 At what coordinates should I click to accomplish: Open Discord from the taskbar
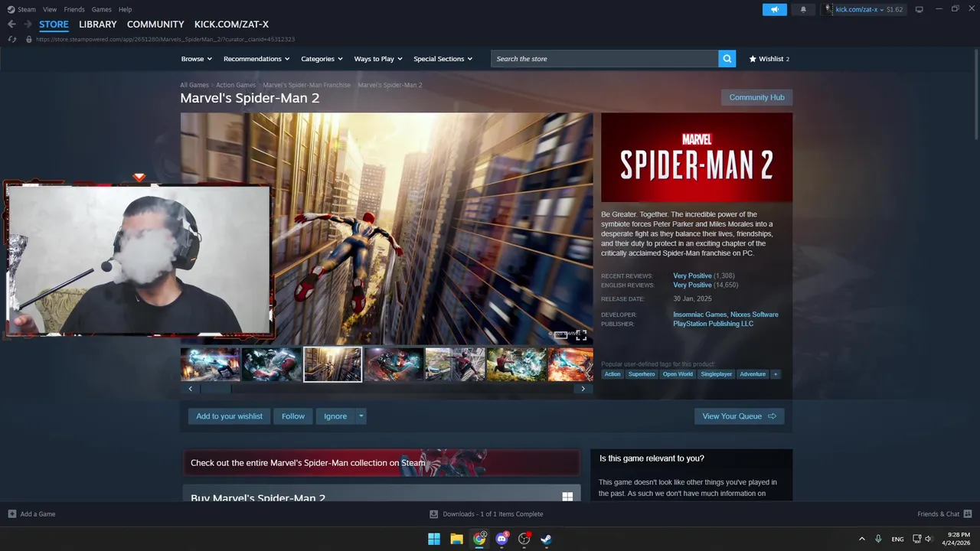(501, 539)
